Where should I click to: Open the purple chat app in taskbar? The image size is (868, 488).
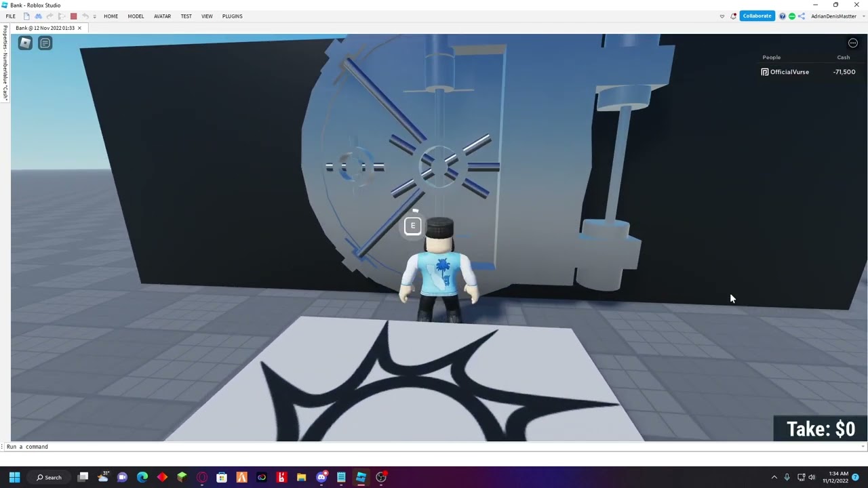point(122,477)
